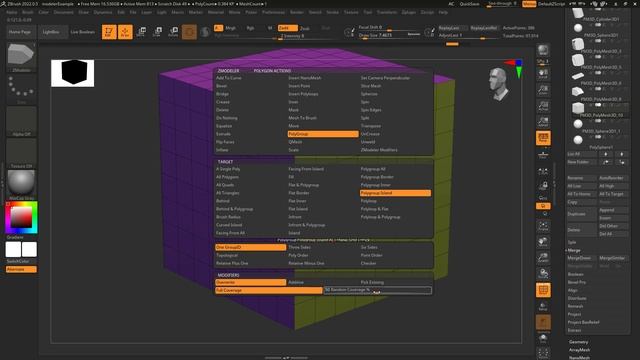Click the Rotate view icon on right shelf
This screenshot has height=360, width=640.
coord(543,274)
